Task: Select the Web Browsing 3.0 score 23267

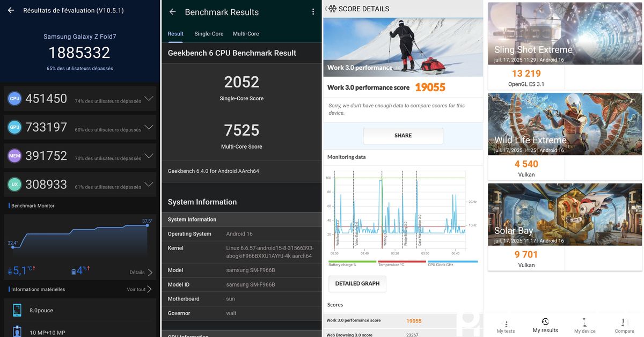Action: [x=412, y=335]
